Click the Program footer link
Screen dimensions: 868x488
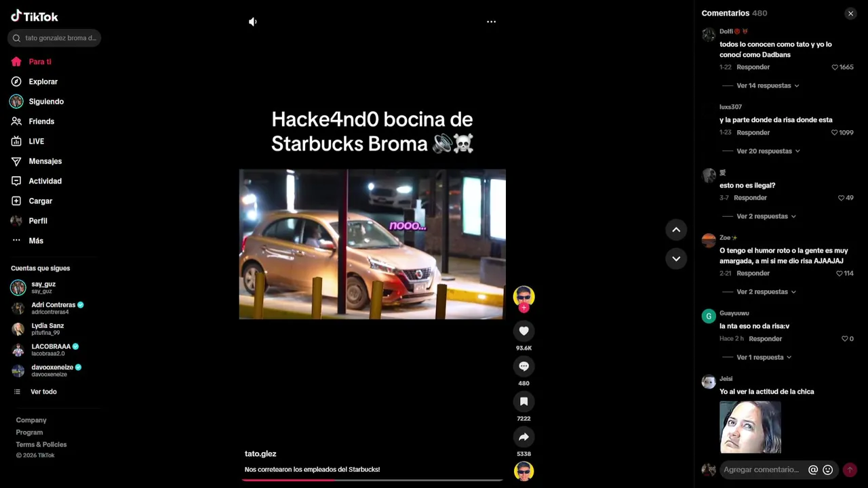point(29,432)
